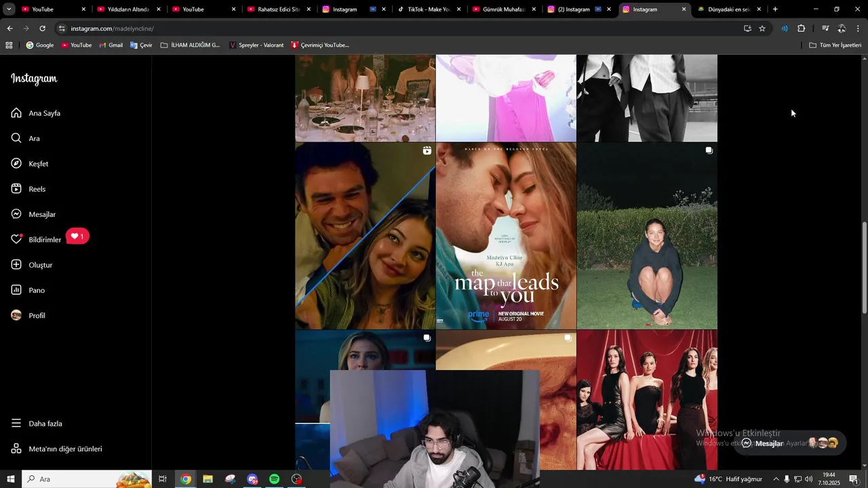Open Chrome profile avatar

coord(842,28)
